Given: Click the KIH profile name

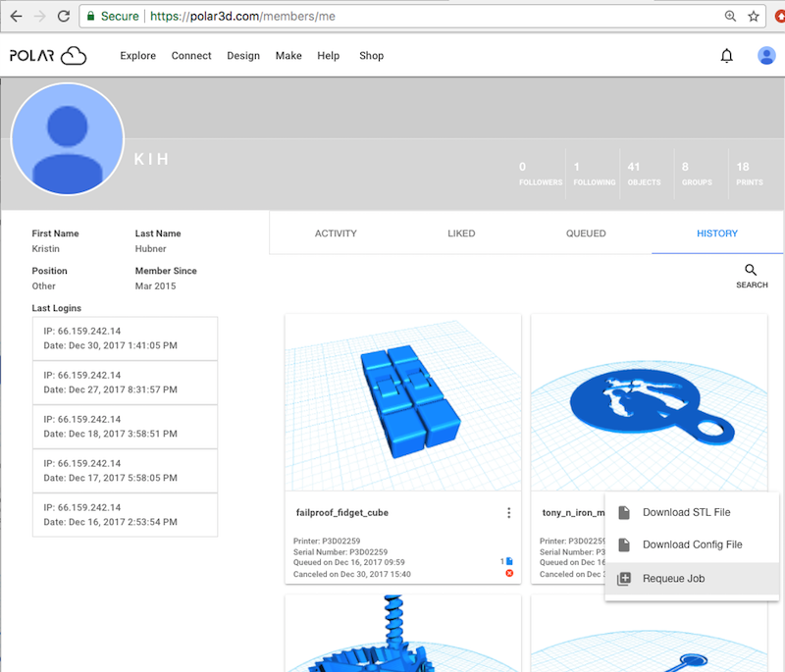Looking at the screenshot, I should 151,159.
